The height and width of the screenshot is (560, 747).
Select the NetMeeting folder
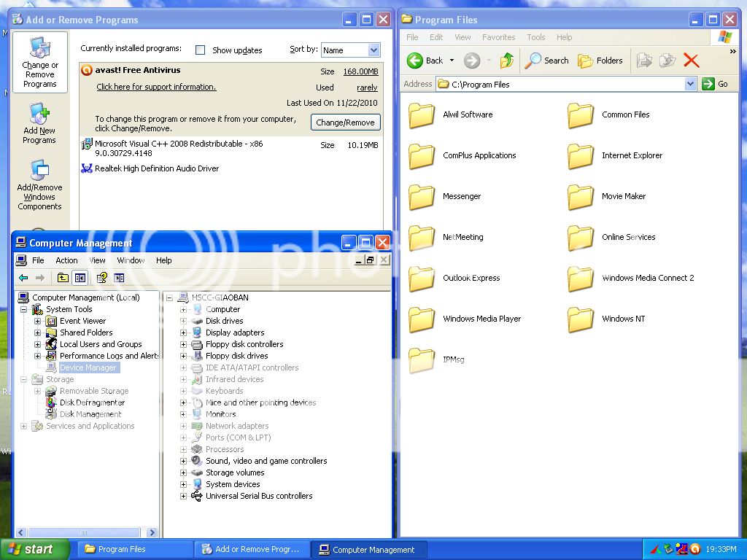click(446, 238)
